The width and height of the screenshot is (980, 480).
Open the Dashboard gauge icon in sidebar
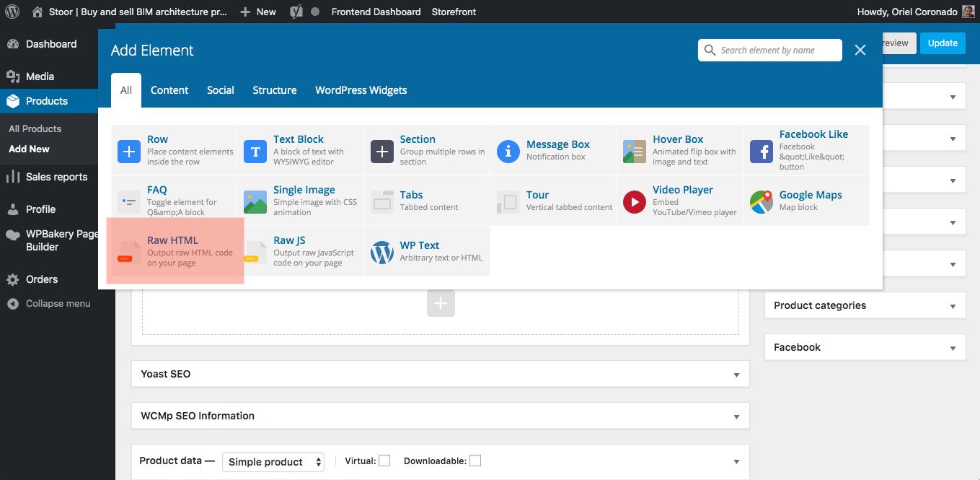(x=13, y=44)
